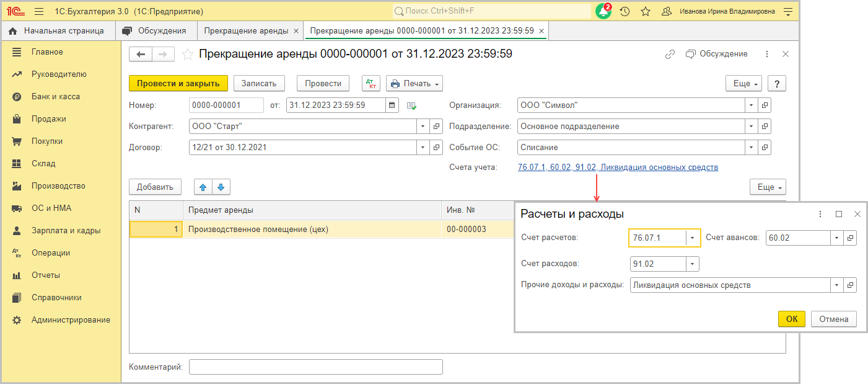868x384 pixels.
Task: Switch to the Прекращение аренды list tab
Action: click(246, 30)
